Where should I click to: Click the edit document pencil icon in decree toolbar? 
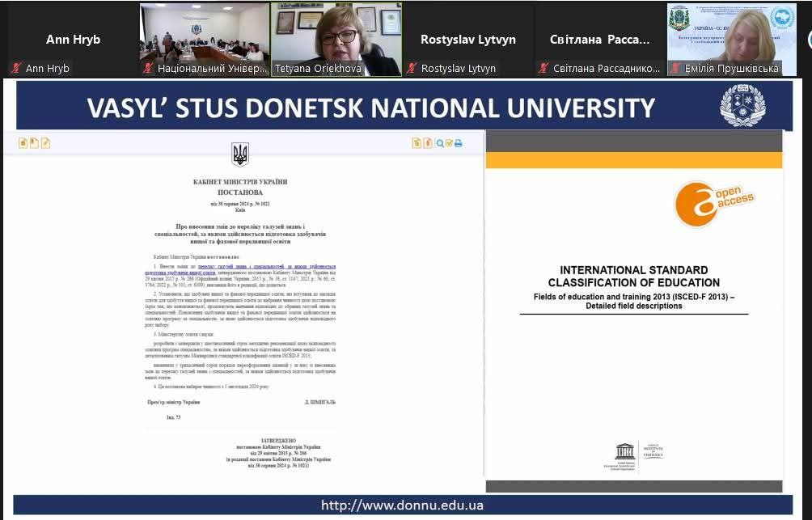click(x=45, y=143)
